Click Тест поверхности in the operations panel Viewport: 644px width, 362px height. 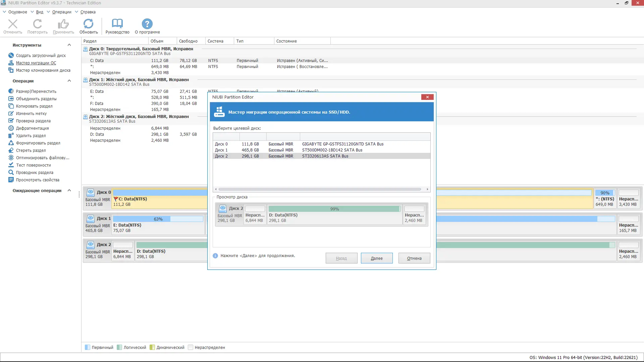click(33, 165)
